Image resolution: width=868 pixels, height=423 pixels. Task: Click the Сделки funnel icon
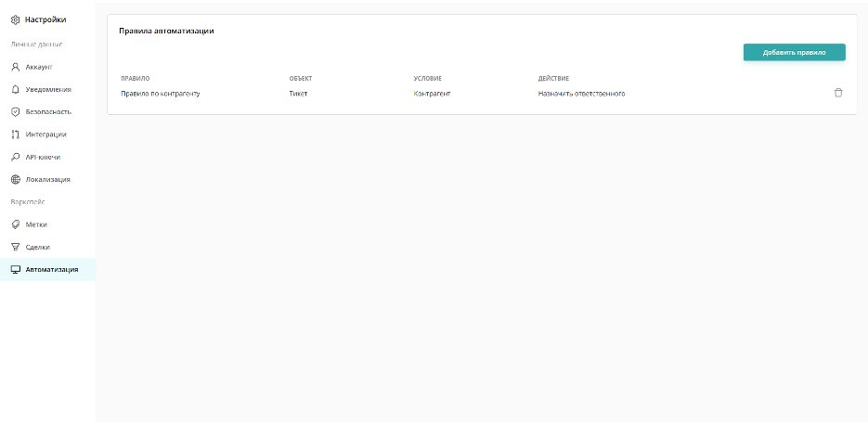(x=16, y=247)
